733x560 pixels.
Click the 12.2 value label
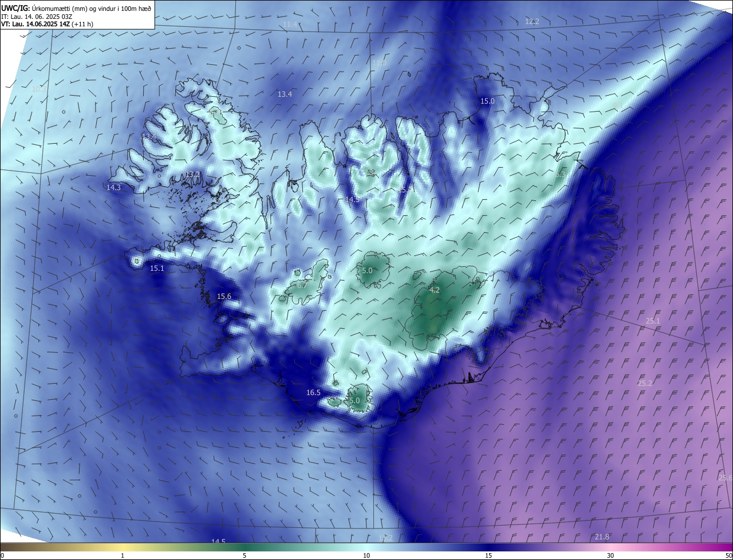pyautogui.click(x=532, y=21)
